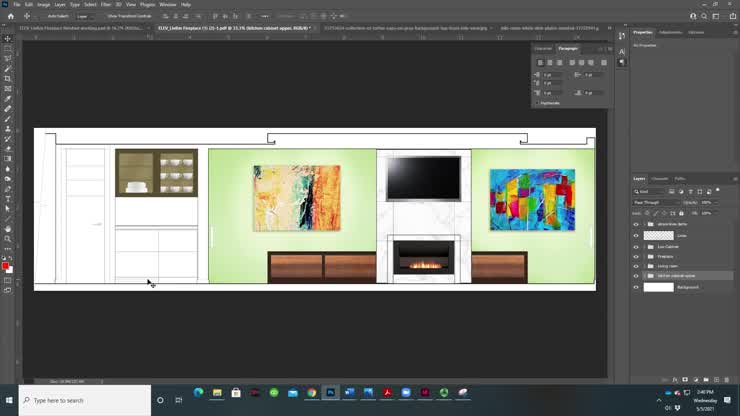The height and width of the screenshot is (416, 740).
Task: Open the layer filter Kind dropdown
Action: coord(649,191)
